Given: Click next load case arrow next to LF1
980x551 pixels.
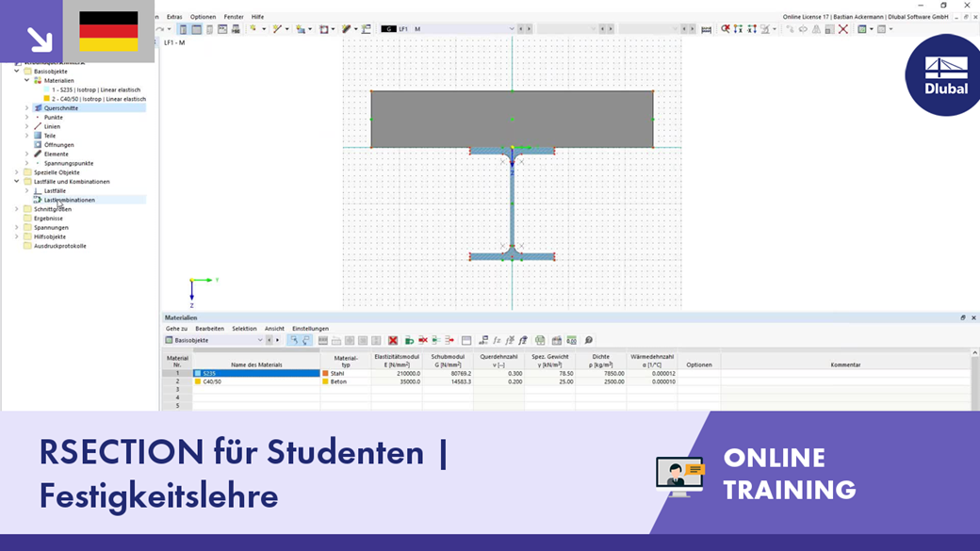Looking at the screenshot, I should (529, 29).
